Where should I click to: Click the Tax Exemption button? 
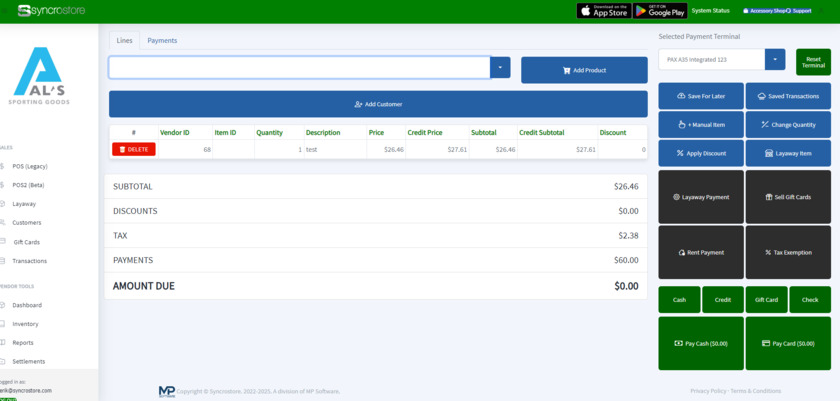coord(787,252)
